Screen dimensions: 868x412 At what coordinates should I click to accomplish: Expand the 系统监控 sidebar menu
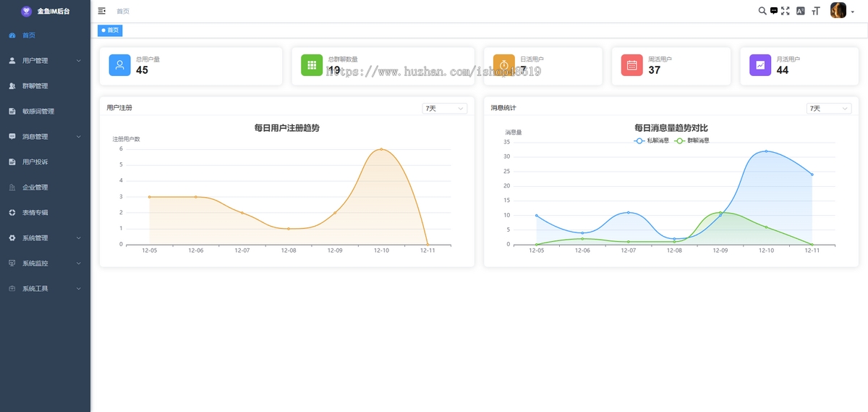pos(45,264)
